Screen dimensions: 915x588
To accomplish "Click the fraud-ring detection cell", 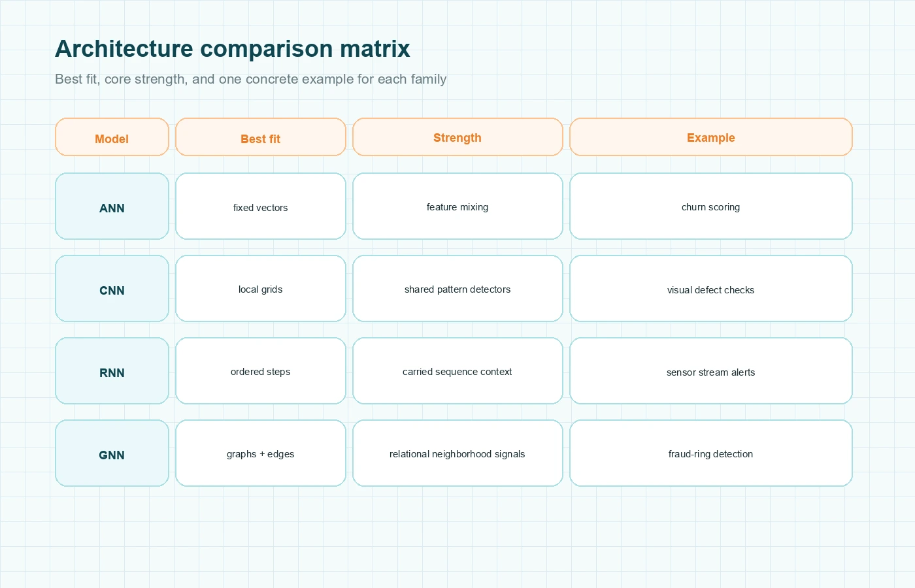I will (x=711, y=454).
